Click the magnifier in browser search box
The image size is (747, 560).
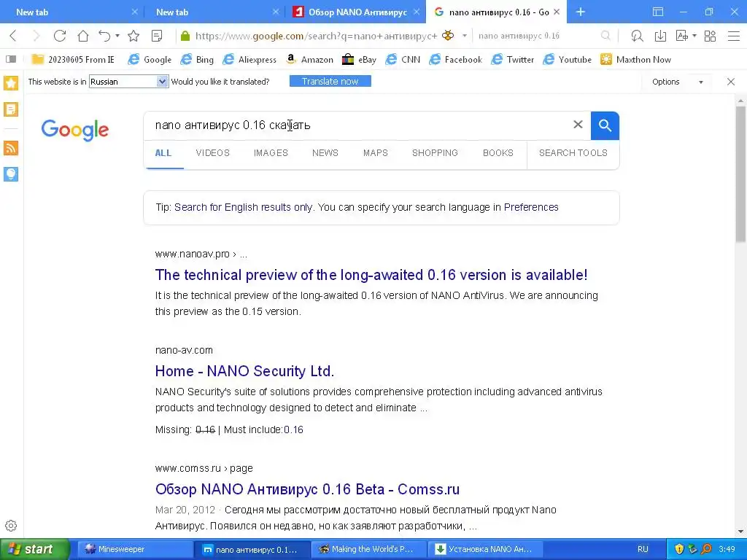[x=605, y=36]
